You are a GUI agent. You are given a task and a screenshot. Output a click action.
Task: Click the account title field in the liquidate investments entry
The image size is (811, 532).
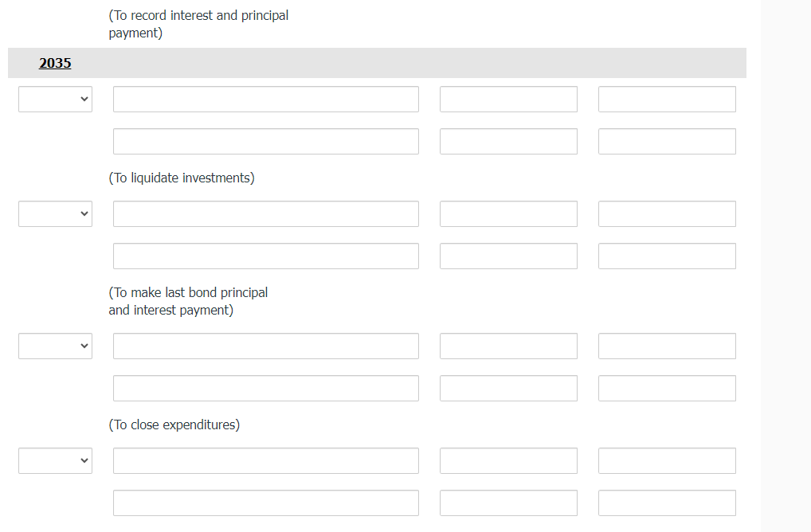[265, 99]
